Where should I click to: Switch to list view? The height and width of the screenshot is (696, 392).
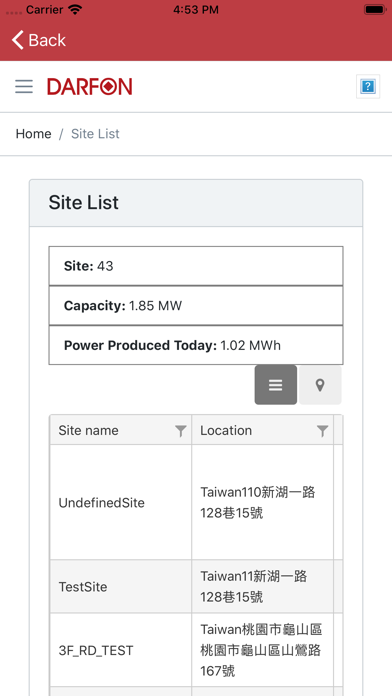pos(276,385)
